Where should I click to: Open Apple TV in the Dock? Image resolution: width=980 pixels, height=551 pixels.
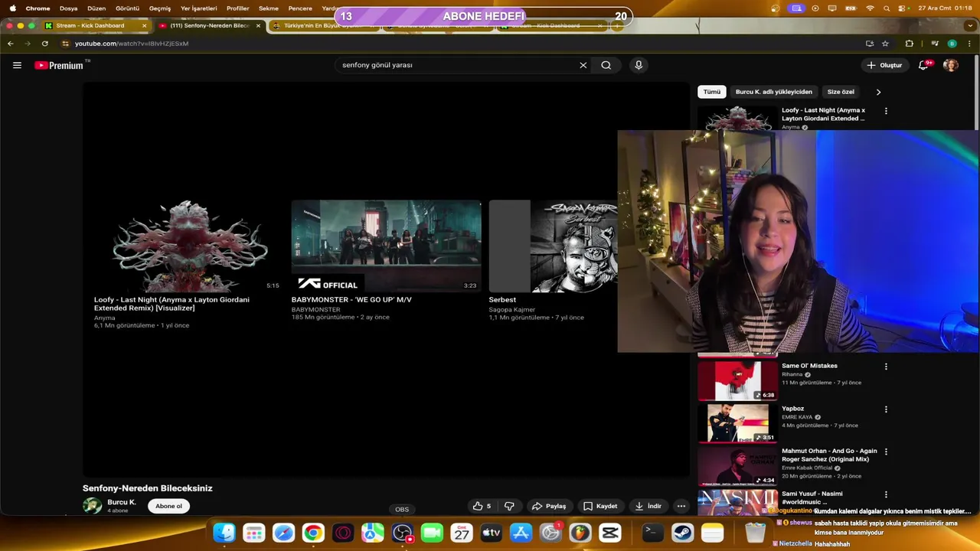click(491, 533)
